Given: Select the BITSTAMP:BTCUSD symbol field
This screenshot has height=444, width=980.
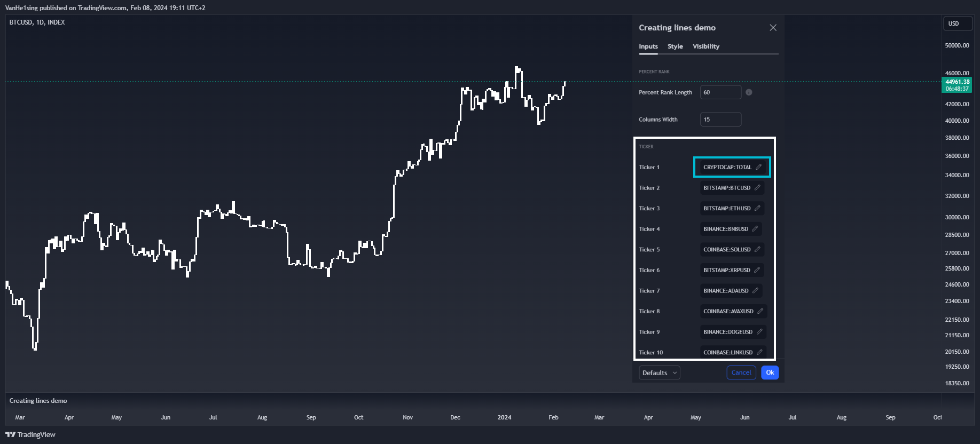Looking at the screenshot, I should point(732,188).
